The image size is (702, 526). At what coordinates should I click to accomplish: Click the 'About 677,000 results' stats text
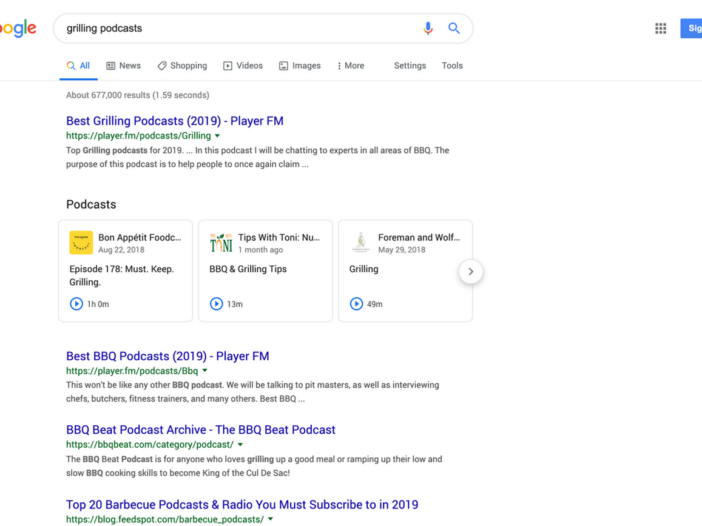(x=137, y=95)
